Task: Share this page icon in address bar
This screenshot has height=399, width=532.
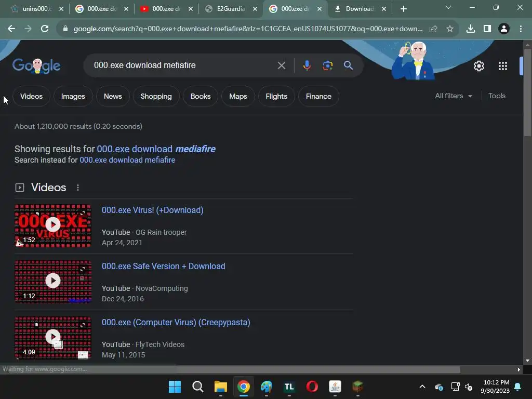Action: [x=433, y=29]
